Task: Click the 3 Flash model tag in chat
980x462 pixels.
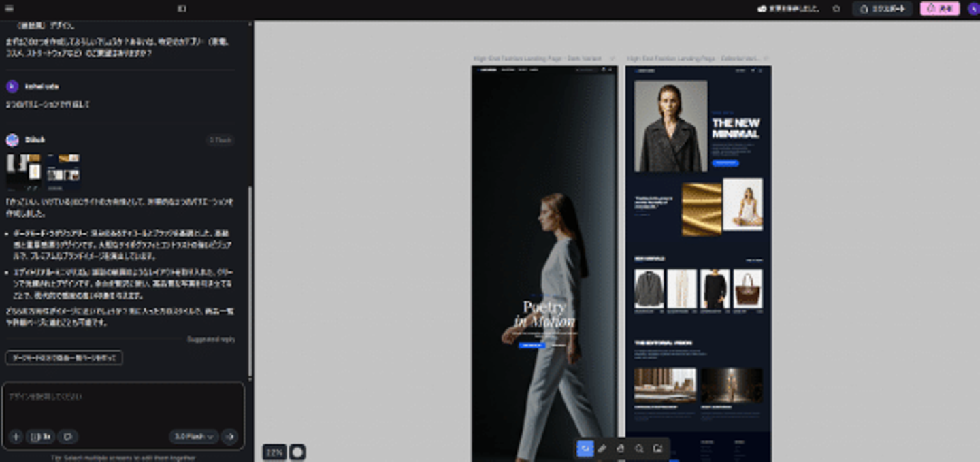Action: [x=220, y=140]
